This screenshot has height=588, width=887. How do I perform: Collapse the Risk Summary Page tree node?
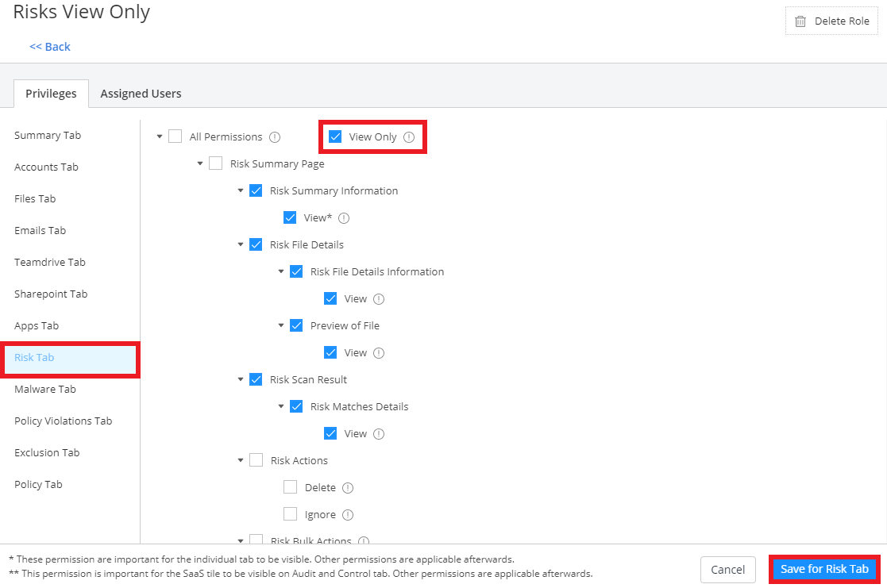pos(200,163)
